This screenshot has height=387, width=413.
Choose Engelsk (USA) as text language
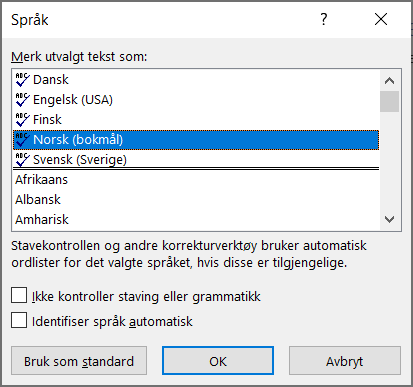pyautogui.click(x=196, y=100)
